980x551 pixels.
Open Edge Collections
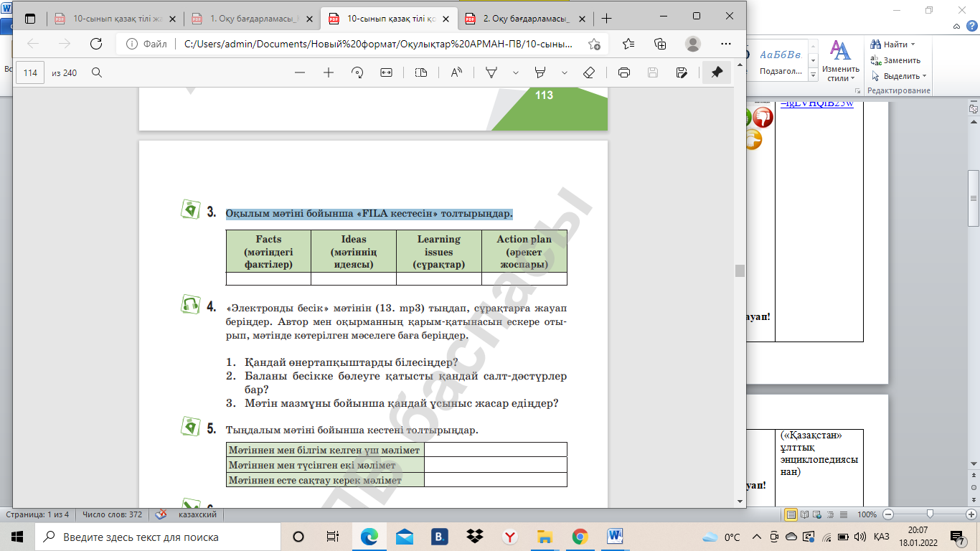(660, 44)
